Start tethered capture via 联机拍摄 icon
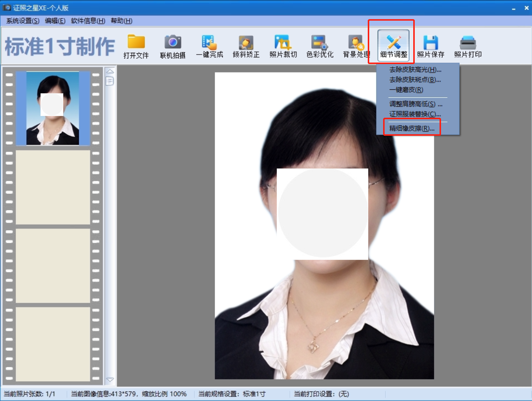Image resolution: width=532 pixels, height=401 pixels. [173, 46]
